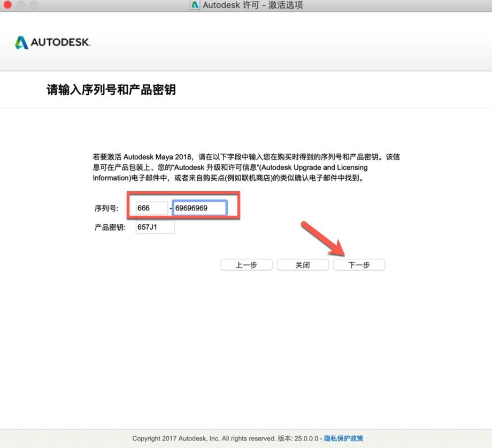Focus the serial number prefix field containing 666
Image resolution: width=492 pixels, height=448 pixels.
[x=152, y=208]
